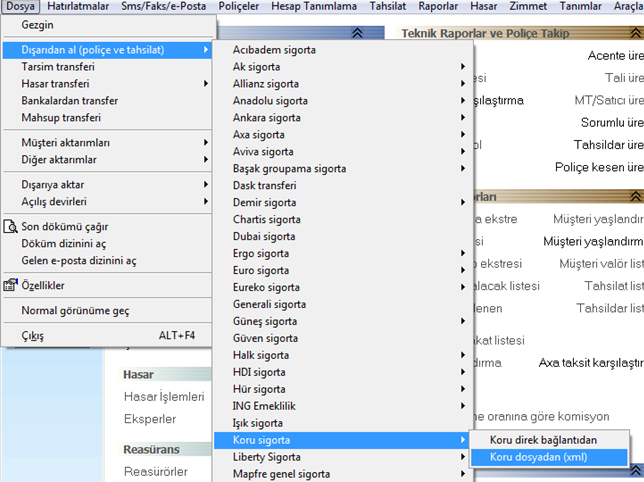Select Acıbadem sigorta from the list
The height and width of the screenshot is (482, 644).
click(274, 50)
